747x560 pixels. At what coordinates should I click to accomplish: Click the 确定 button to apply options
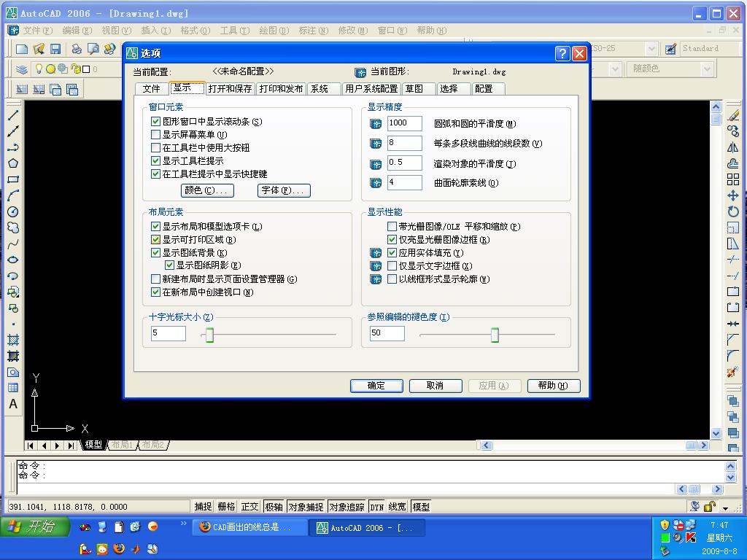point(376,386)
